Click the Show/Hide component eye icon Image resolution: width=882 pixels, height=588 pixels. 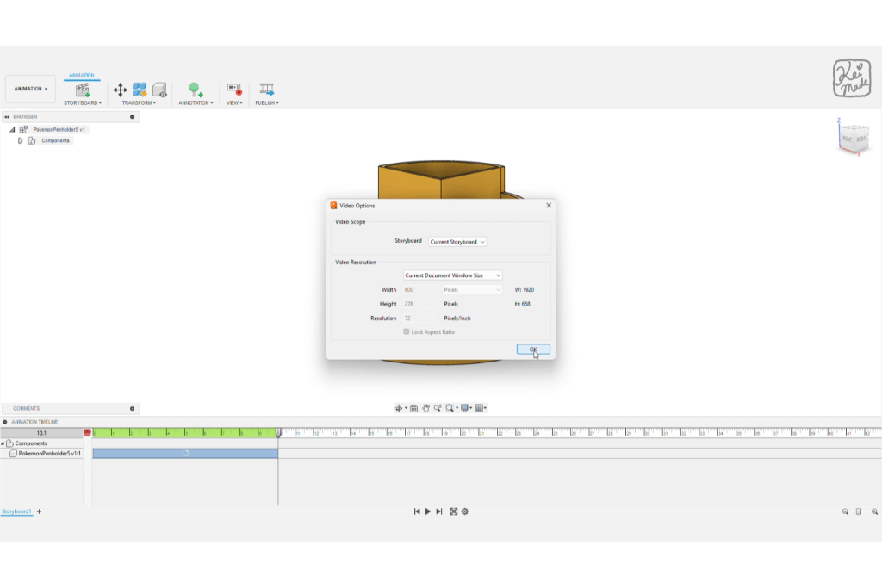[159, 90]
